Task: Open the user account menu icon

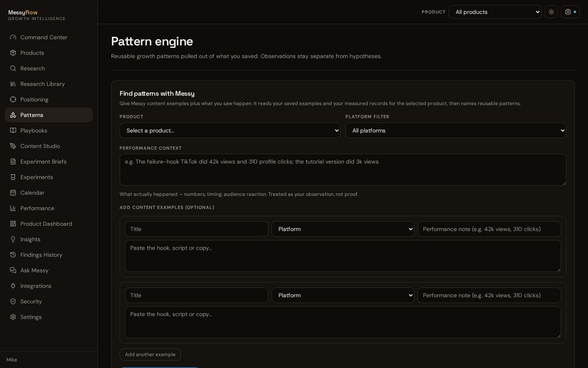Action: point(570,12)
